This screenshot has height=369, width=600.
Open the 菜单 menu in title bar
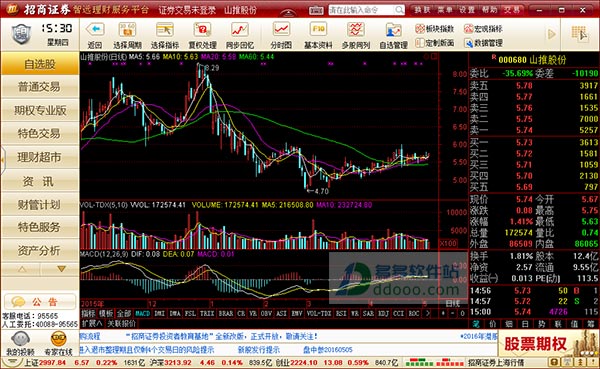(444, 10)
